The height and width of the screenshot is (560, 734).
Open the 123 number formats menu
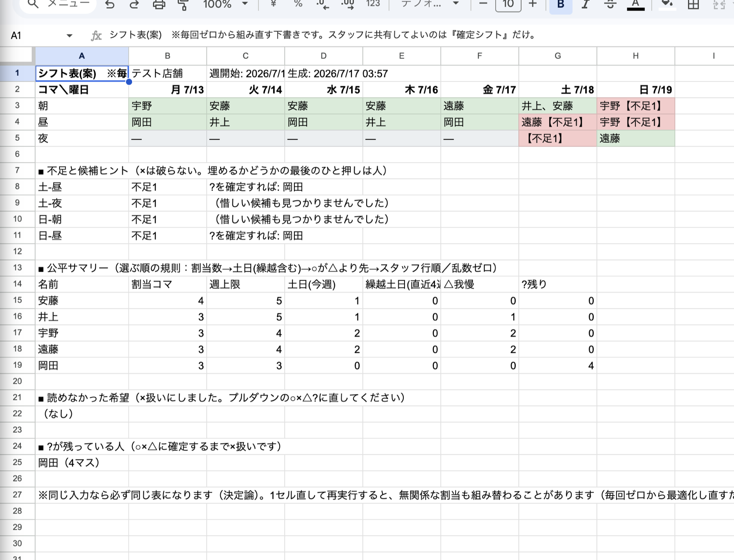coord(373,4)
